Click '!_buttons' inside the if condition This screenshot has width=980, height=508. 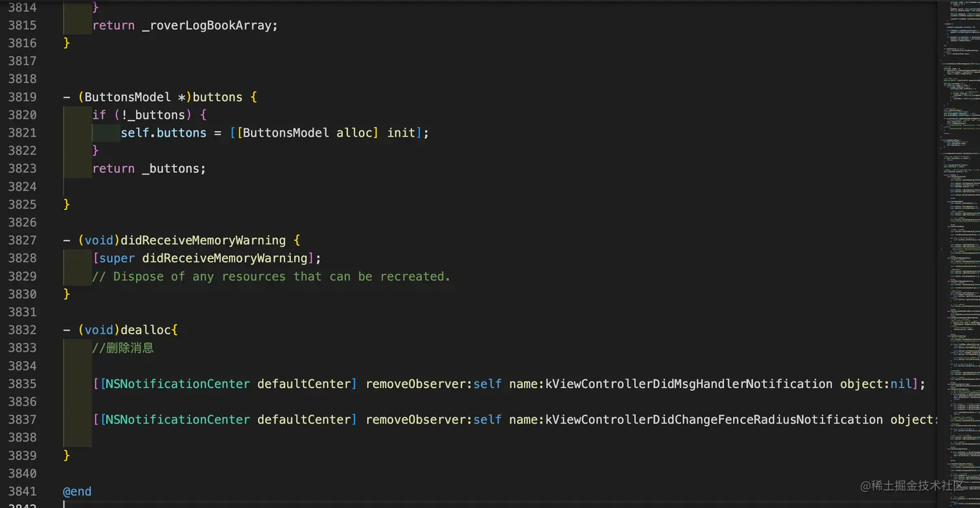(153, 115)
